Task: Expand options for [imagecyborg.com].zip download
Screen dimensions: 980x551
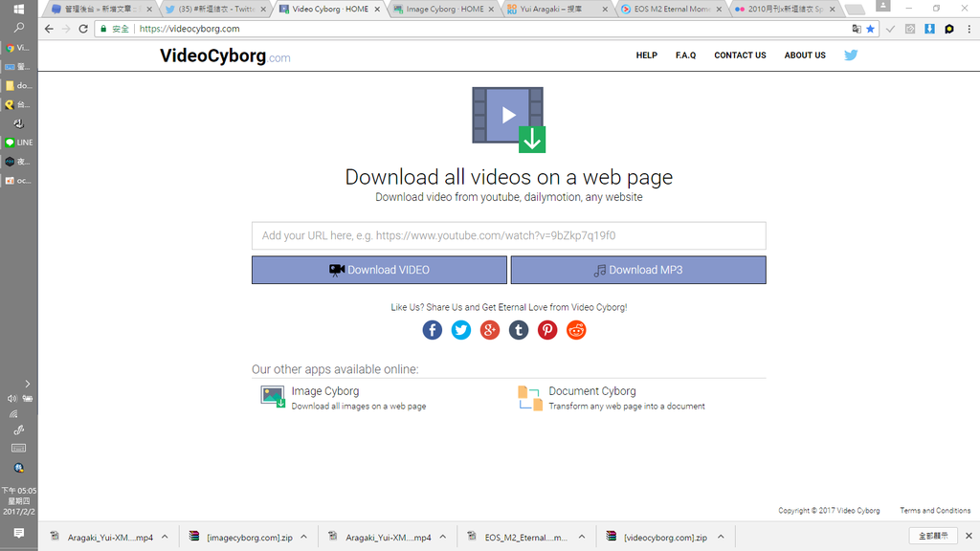Action: (303, 537)
